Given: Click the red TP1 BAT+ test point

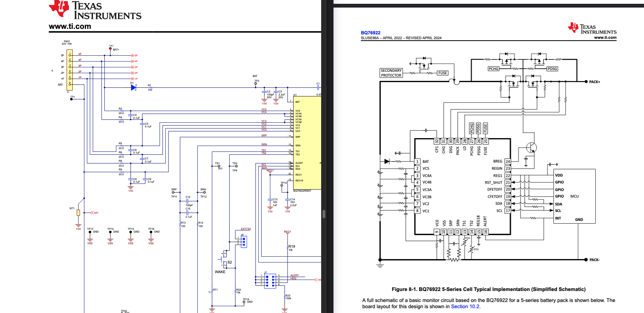Looking at the screenshot, I should [x=110, y=48].
